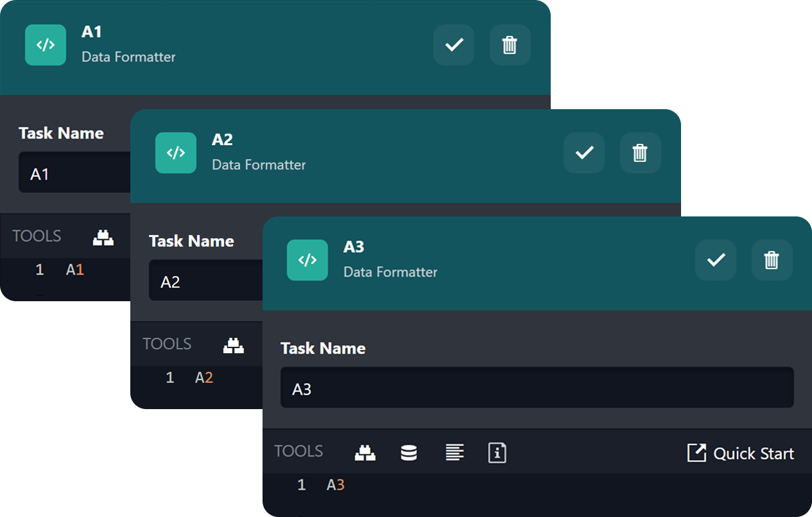The image size is (812, 517).
Task: Focus the Task Name field containing A1
Action: (x=74, y=173)
